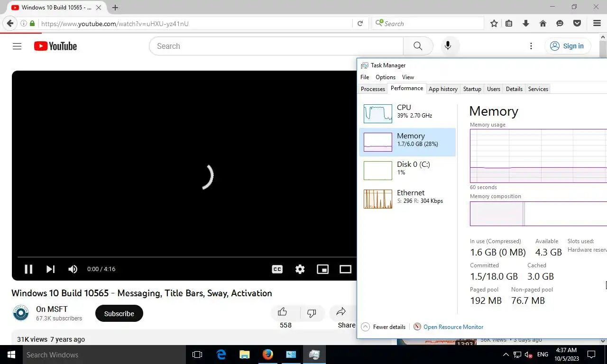607x364 pixels.
Task: Open the Firefox hamburger menu
Action: 597,23
